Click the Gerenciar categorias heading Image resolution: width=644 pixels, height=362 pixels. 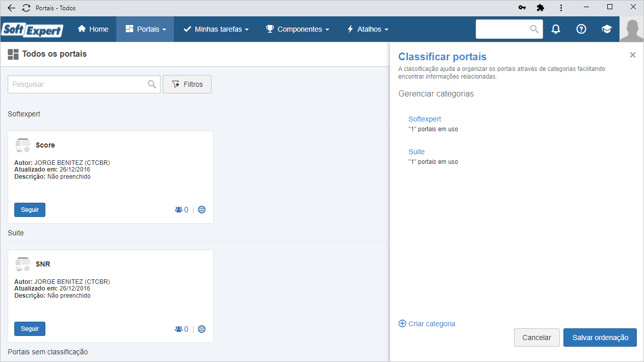click(x=436, y=94)
